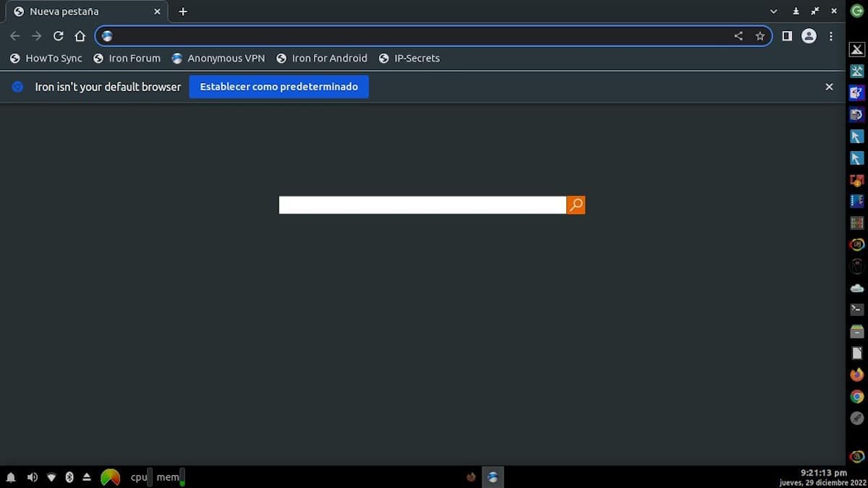Mute the system volume in the taskbar

coord(32,477)
